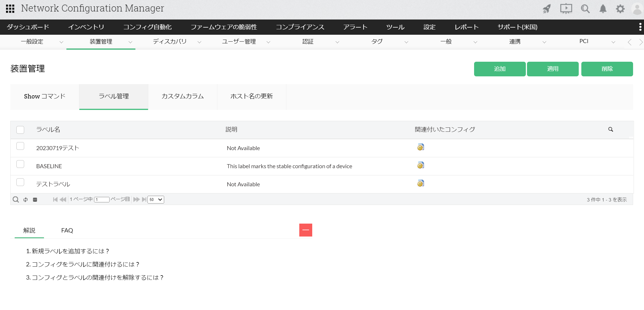Switch to the カスタムカラム tab
The width and height of the screenshot is (644, 310).
183,96
